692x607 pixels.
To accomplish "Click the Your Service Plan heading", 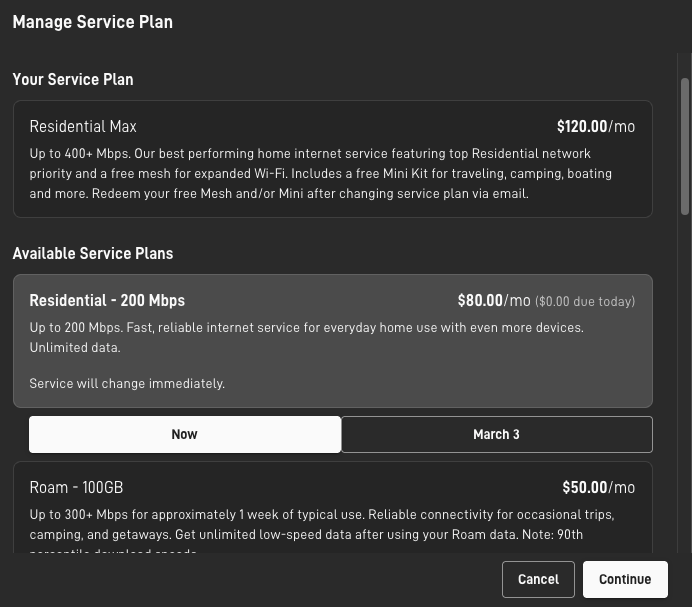I will coord(73,79).
